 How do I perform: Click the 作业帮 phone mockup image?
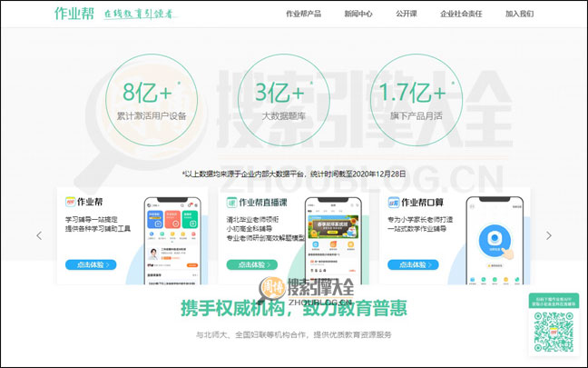pyautogui.click(x=172, y=241)
